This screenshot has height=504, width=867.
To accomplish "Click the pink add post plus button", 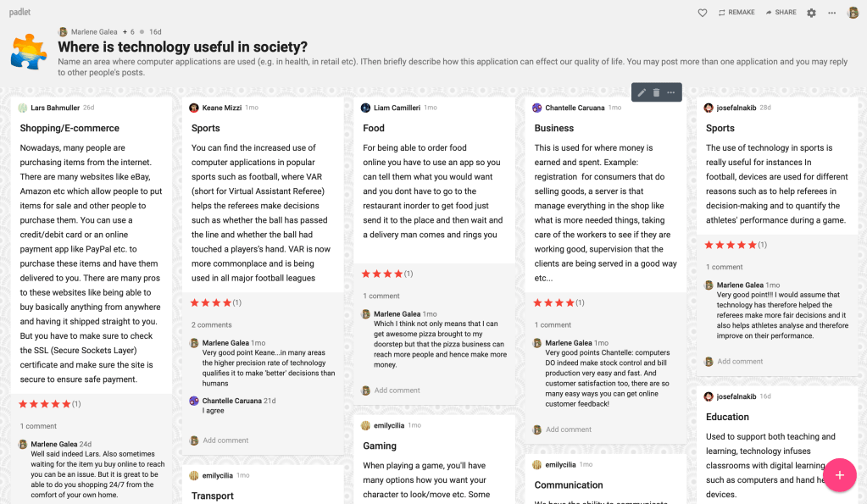I will click(839, 475).
